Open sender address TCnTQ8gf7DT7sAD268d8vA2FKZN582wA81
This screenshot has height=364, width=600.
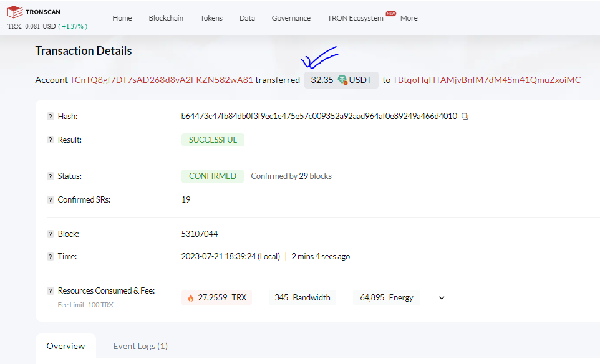(161, 80)
